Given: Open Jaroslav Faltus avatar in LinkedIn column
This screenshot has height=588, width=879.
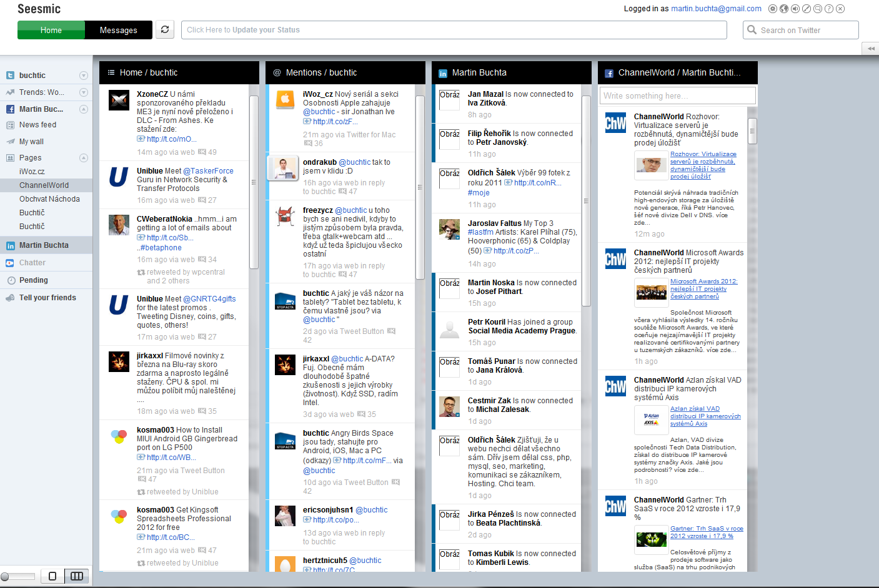Looking at the screenshot, I should coord(449,229).
